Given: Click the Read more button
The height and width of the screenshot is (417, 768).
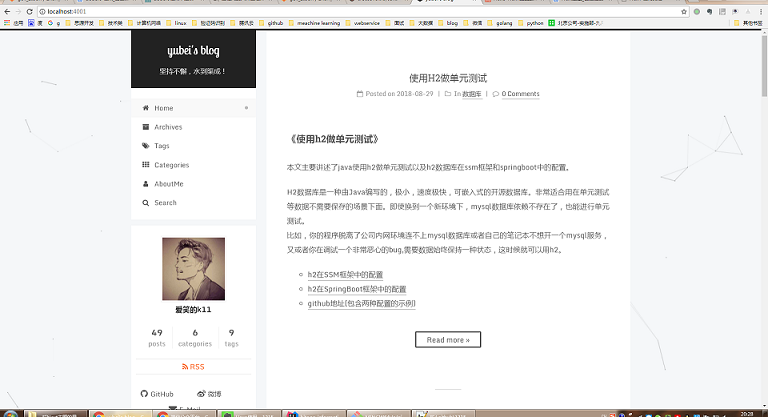Looking at the screenshot, I should [448, 340].
